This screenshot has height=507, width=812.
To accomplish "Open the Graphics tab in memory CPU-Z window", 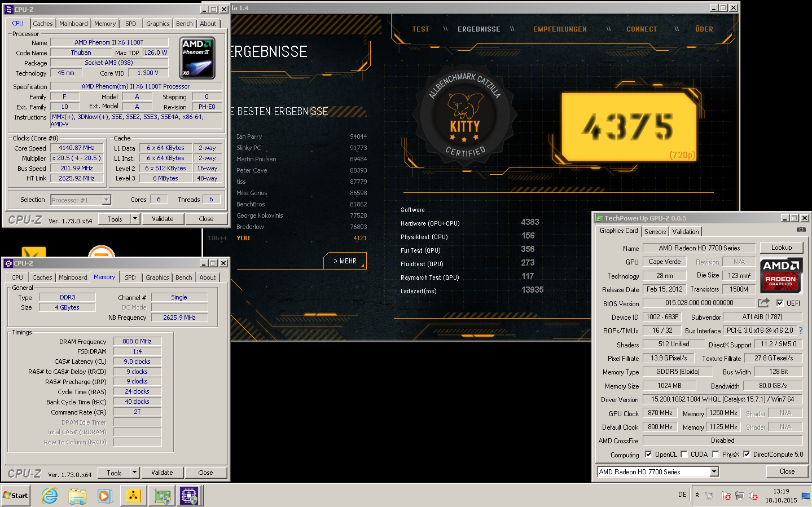I will coord(157,277).
